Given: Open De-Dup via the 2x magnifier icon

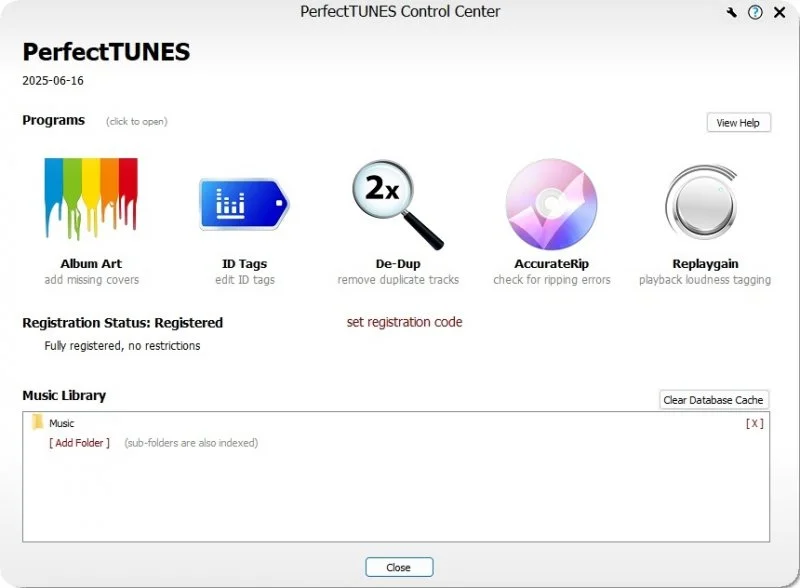Looking at the screenshot, I should pos(398,205).
